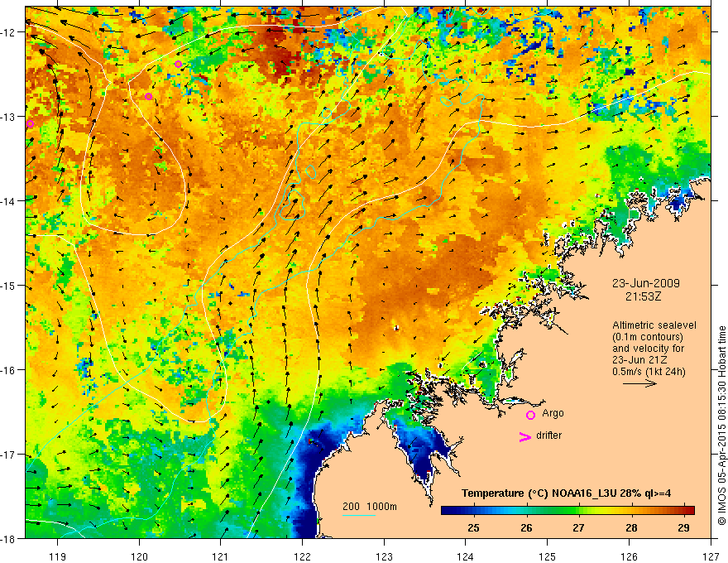Click the 'Argo' legend label
The width and height of the screenshot is (728, 563).
pyautogui.click(x=553, y=413)
